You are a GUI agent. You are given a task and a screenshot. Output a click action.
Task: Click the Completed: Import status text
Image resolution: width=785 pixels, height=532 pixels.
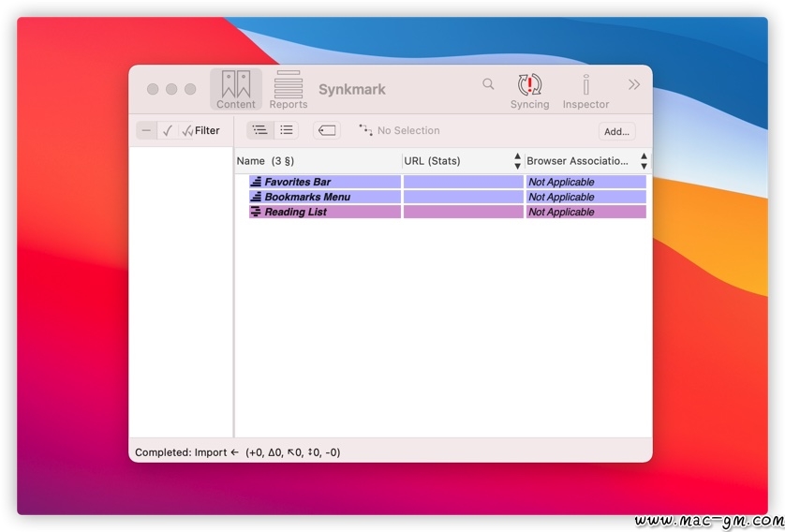click(x=237, y=452)
